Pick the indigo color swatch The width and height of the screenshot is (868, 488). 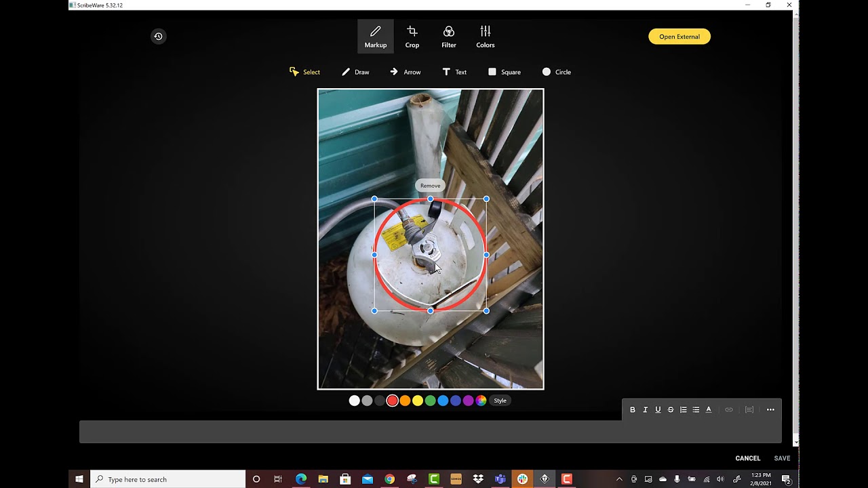[x=456, y=401]
